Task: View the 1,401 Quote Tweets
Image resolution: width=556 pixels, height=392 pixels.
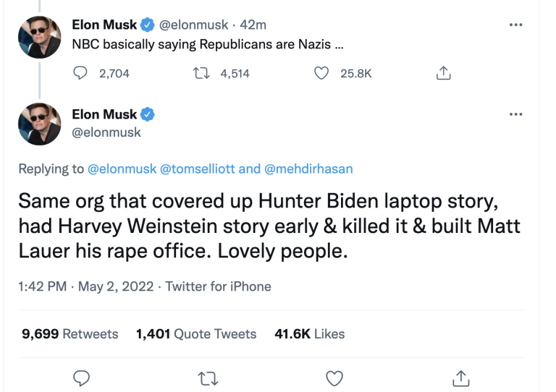Action: point(195,333)
